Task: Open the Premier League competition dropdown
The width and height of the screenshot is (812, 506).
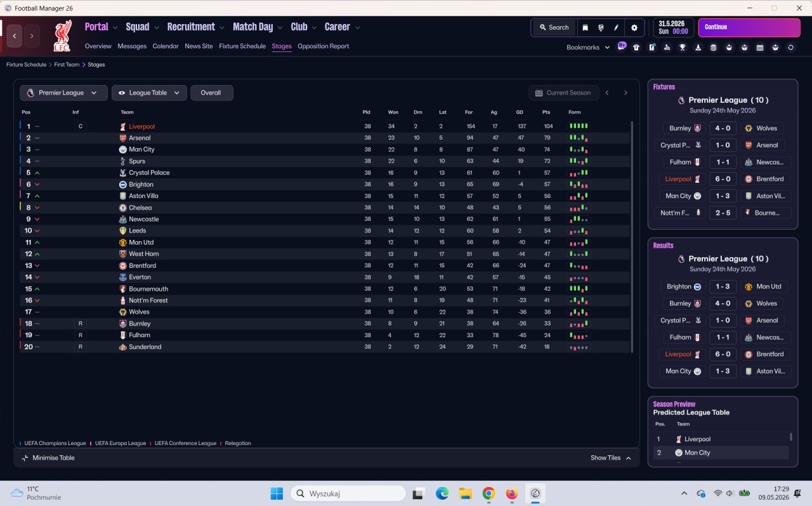Action: coord(63,93)
